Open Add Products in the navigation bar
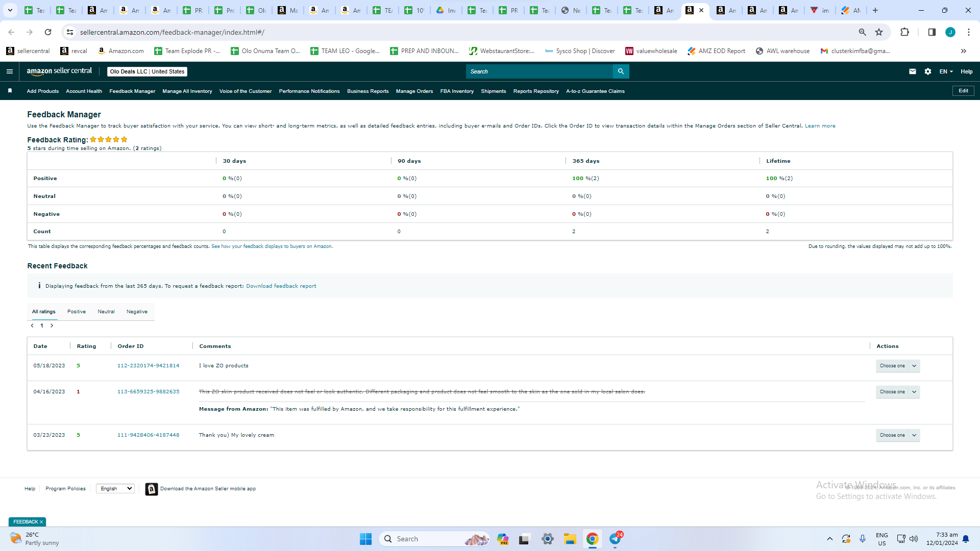 [x=43, y=91]
